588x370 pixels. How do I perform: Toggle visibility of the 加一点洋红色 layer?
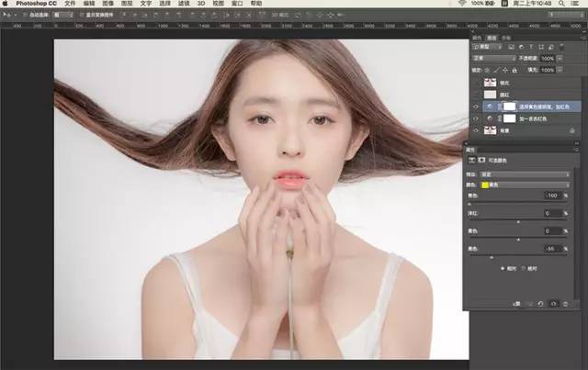pos(475,118)
